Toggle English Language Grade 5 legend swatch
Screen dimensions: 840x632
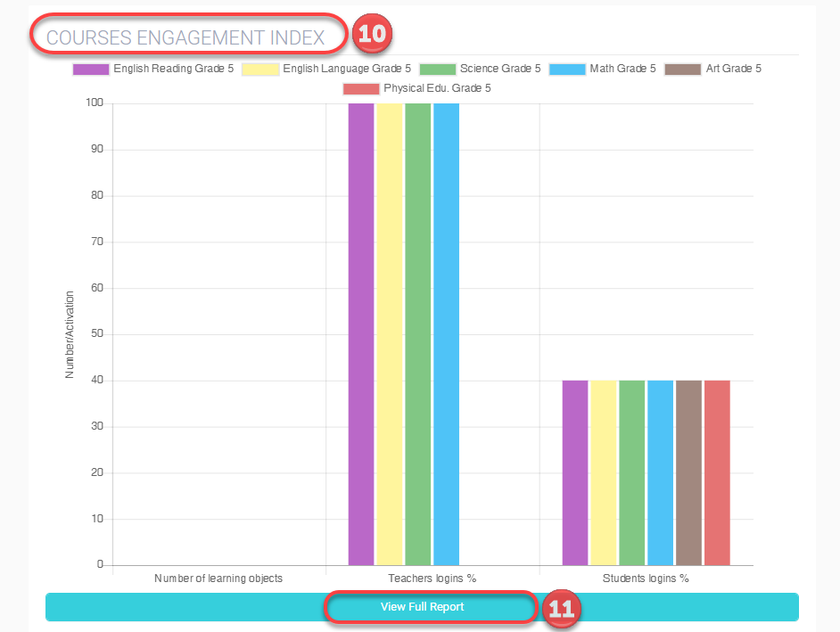point(260,70)
